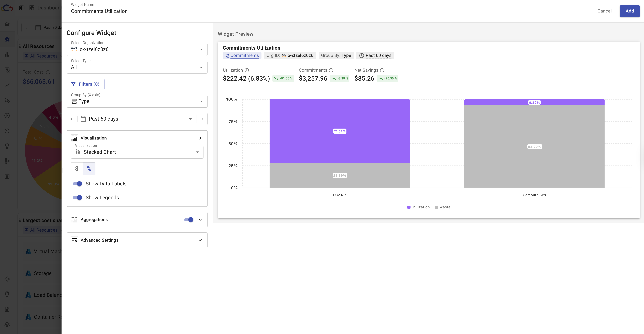Click the Utilization legend color swatch
644x334 pixels.
coord(409,207)
